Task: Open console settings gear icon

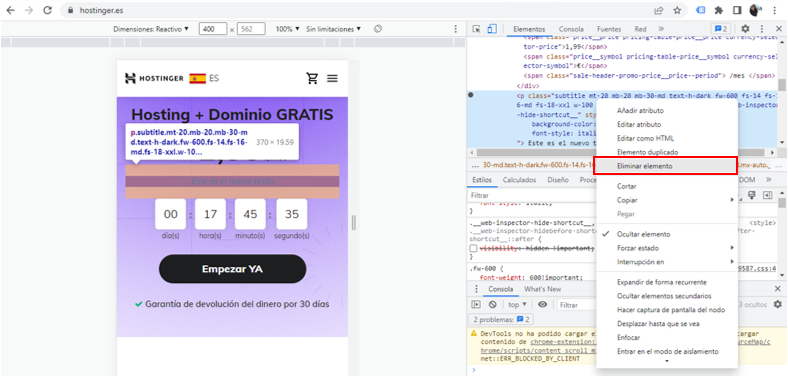Action: (777, 305)
